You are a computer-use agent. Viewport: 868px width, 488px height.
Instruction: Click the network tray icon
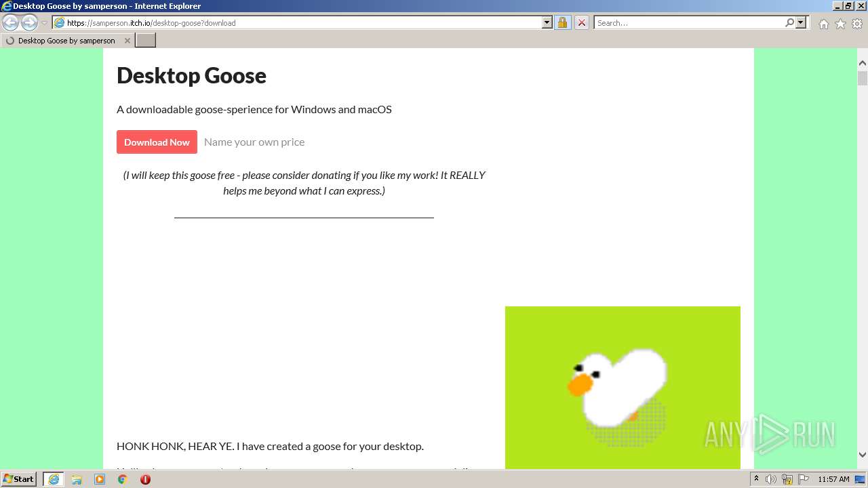(x=787, y=479)
